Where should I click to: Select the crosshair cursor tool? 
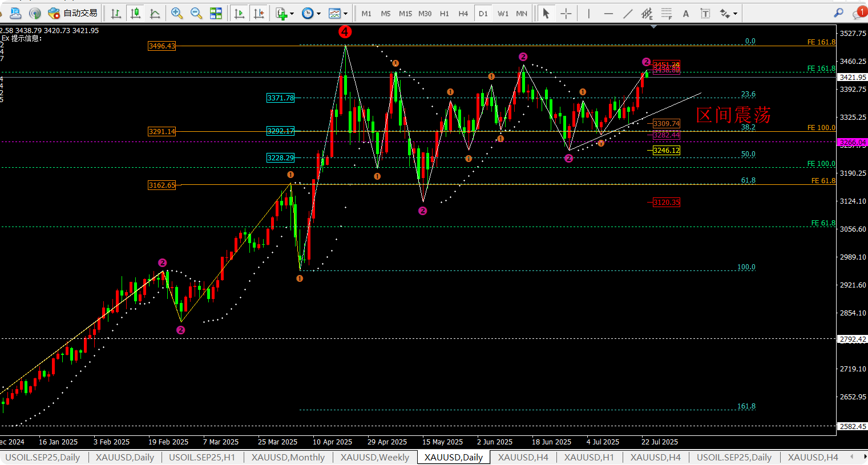[566, 13]
